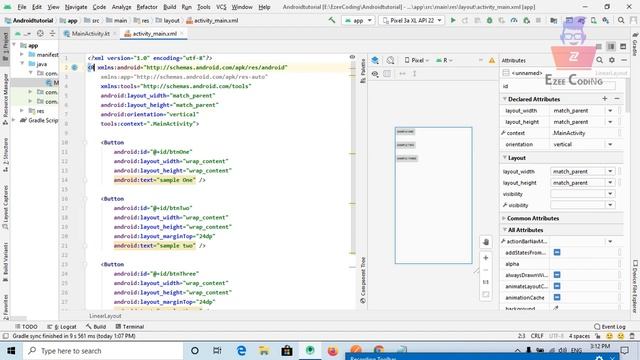Image resolution: width=640 pixels, height=360 pixels.
Task: Open orientation vertical dropdown arrow
Action: point(610,144)
